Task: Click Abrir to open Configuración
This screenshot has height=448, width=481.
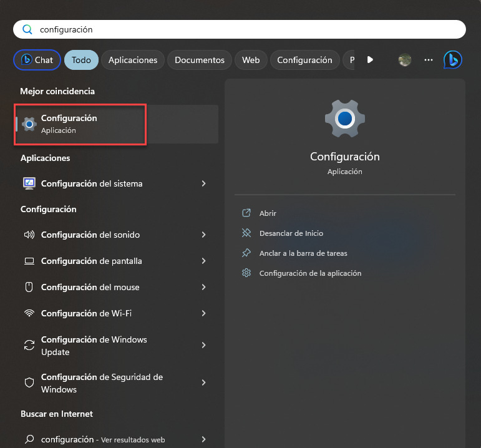Action: (268, 213)
